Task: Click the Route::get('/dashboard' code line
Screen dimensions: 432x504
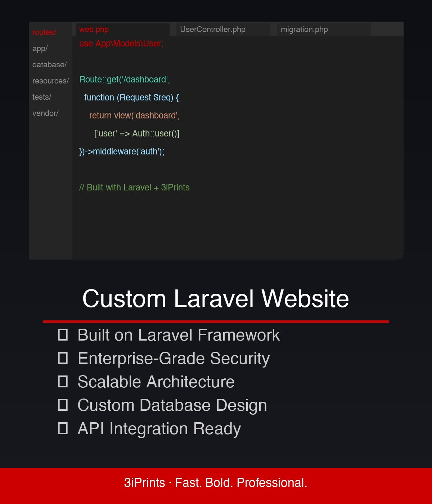Action: click(x=125, y=80)
